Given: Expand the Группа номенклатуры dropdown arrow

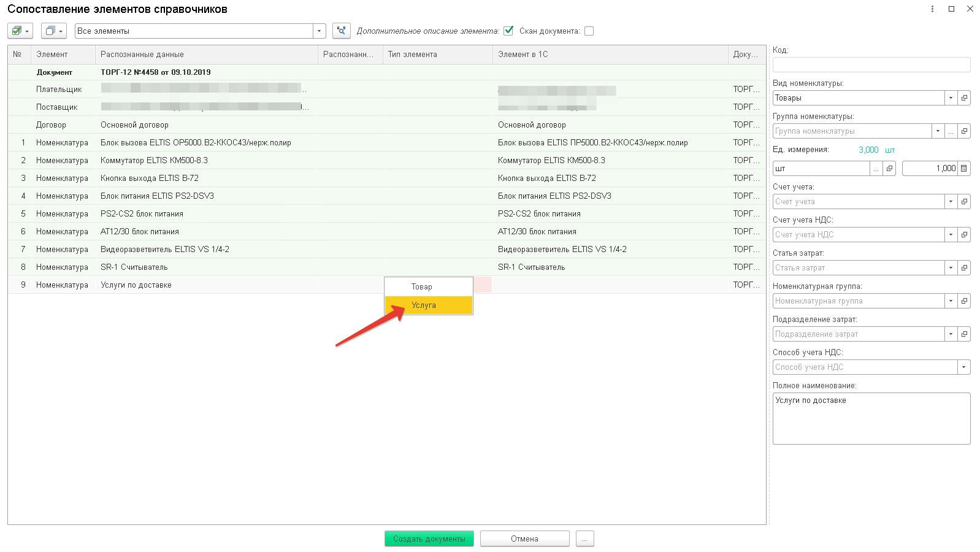Looking at the screenshot, I should [x=938, y=131].
